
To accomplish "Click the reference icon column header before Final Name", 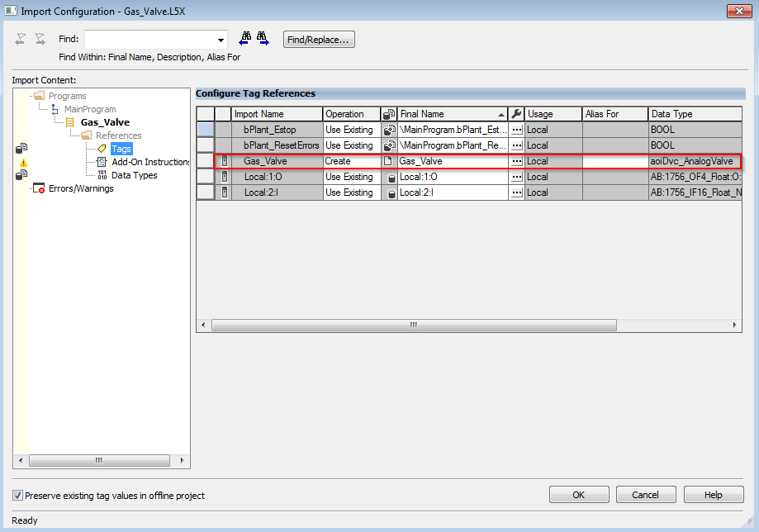I will [x=389, y=114].
